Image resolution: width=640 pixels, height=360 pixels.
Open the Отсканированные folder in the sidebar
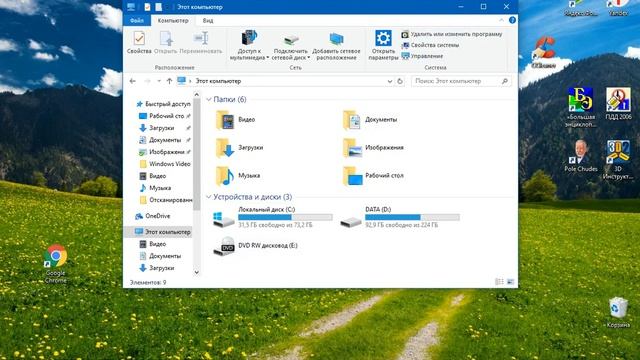(x=166, y=200)
